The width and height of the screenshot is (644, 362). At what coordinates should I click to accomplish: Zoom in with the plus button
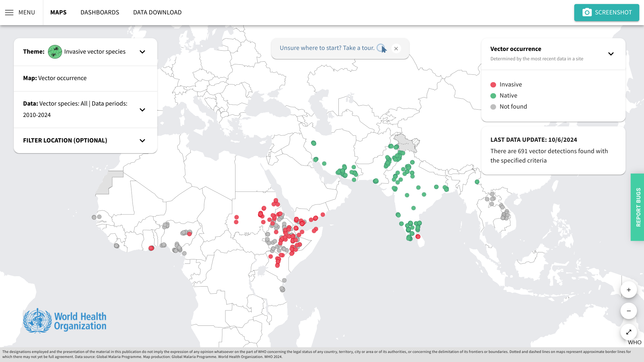pos(629,290)
